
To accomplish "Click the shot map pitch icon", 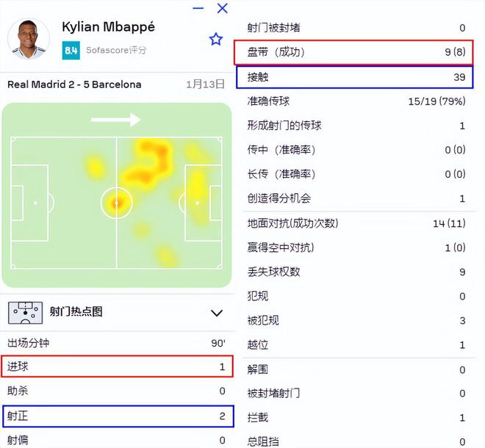I will tap(25, 312).
